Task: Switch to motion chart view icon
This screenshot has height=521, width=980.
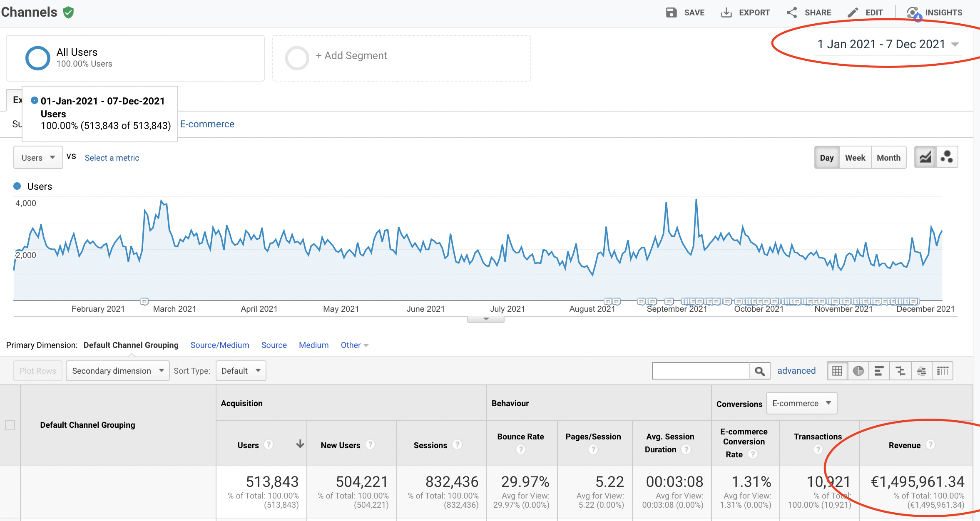Action: click(947, 157)
